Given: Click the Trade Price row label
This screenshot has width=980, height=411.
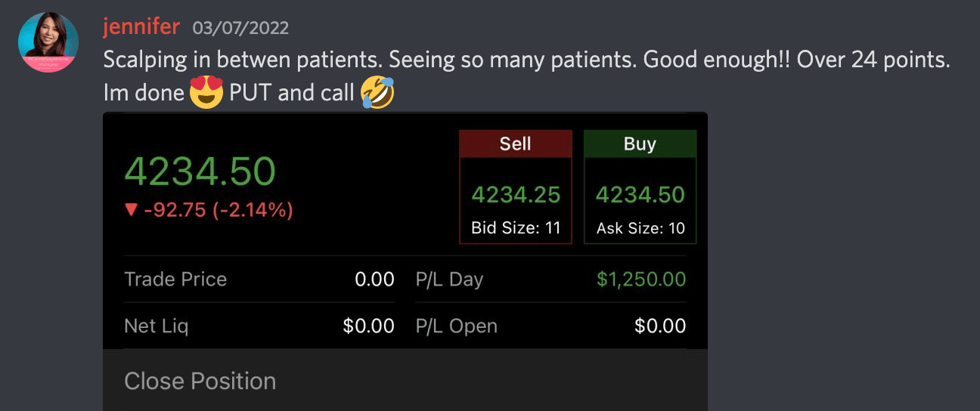Looking at the screenshot, I should [175, 280].
